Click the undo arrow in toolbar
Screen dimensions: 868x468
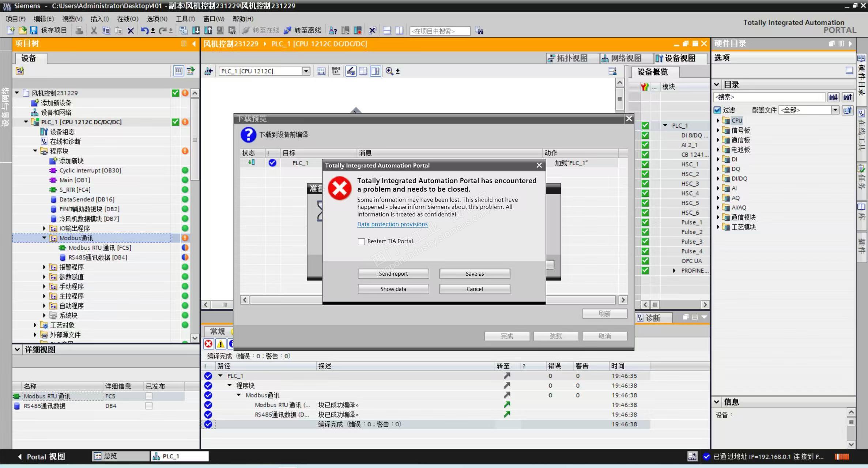pyautogui.click(x=144, y=30)
